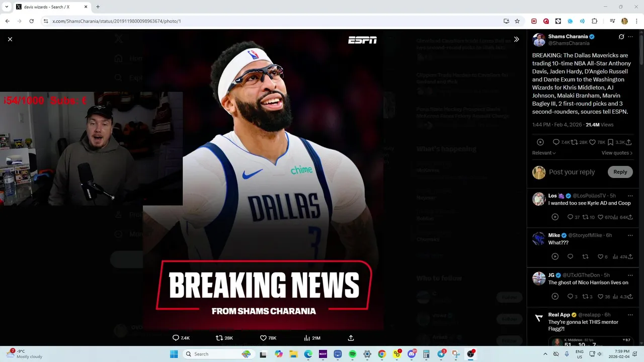Open the Windows Start menu
The image size is (644, 362).
click(174, 354)
